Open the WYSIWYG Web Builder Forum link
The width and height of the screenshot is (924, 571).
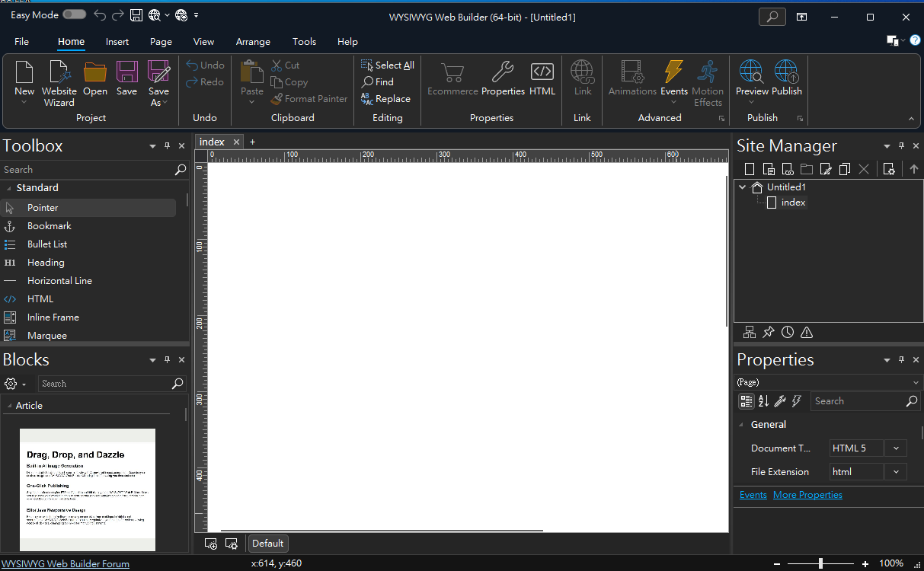(x=66, y=564)
